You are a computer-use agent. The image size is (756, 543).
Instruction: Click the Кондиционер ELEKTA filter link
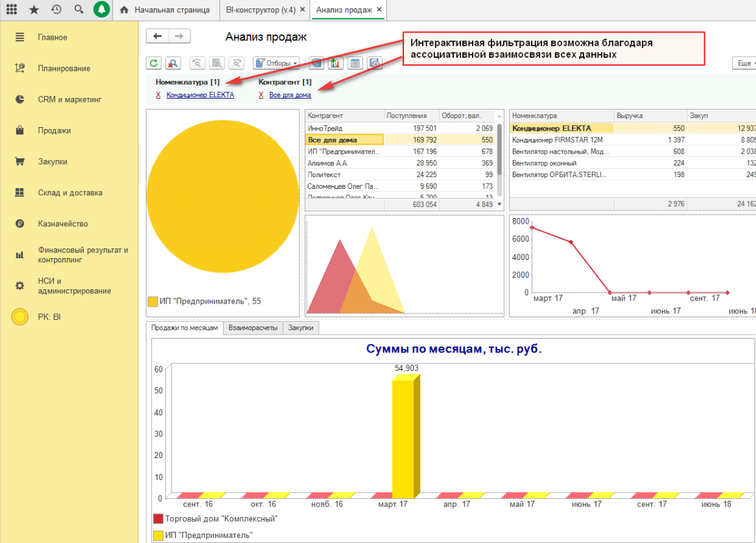click(x=200, y=95)
